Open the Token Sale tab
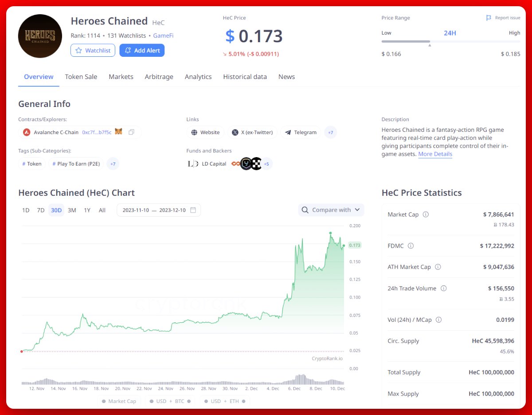This screenshot has width=532, height=415. (x=81, y=77)
